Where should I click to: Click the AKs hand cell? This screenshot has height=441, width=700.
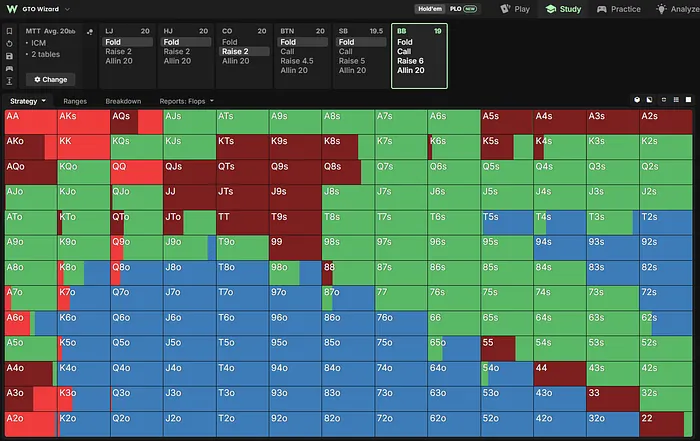coord(84,122)
